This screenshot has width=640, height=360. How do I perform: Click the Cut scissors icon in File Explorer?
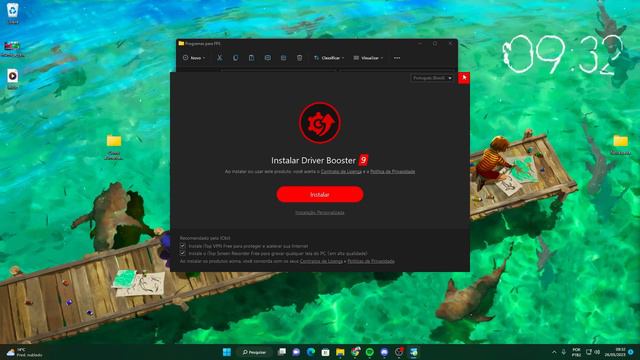[x=220, y=58]
